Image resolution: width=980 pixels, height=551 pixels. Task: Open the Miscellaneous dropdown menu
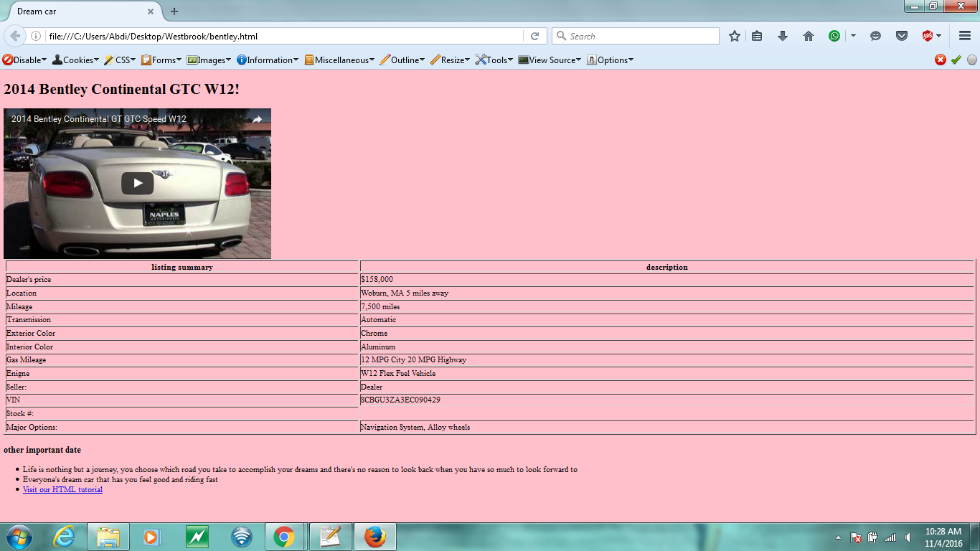339,60
